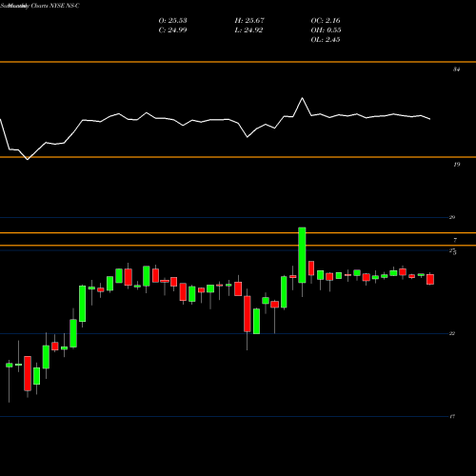The width and height of the screenshot is (476, 476).
Task: Click the open value 'O: 25.53'
Action: (172, 21)
